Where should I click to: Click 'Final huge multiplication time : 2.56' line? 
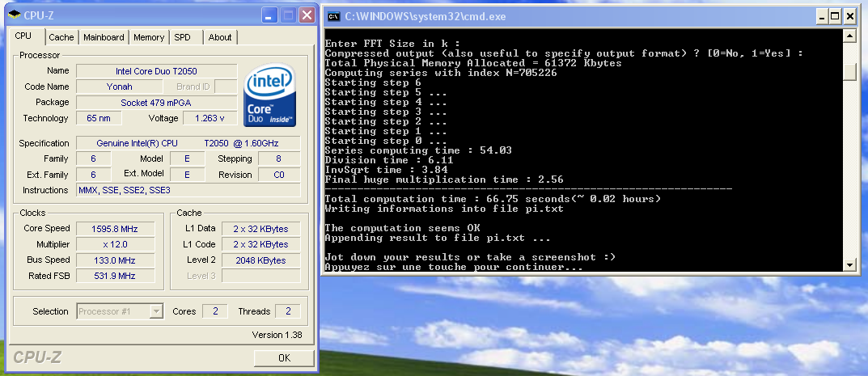444,180
